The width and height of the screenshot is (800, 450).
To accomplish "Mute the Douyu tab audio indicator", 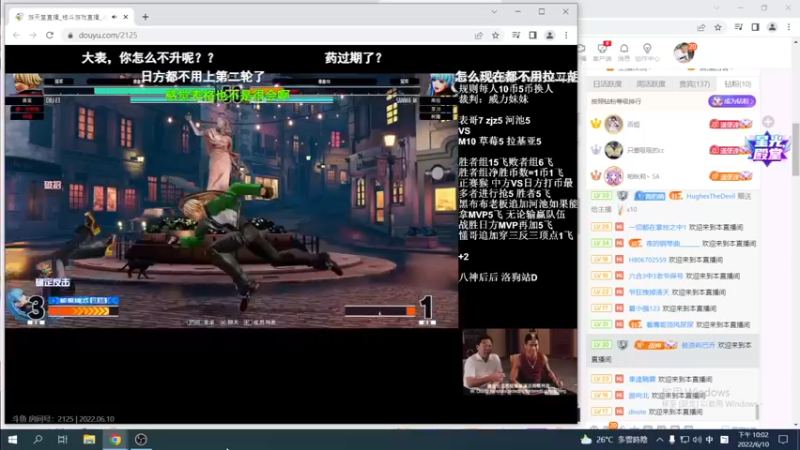I will 114,17.
